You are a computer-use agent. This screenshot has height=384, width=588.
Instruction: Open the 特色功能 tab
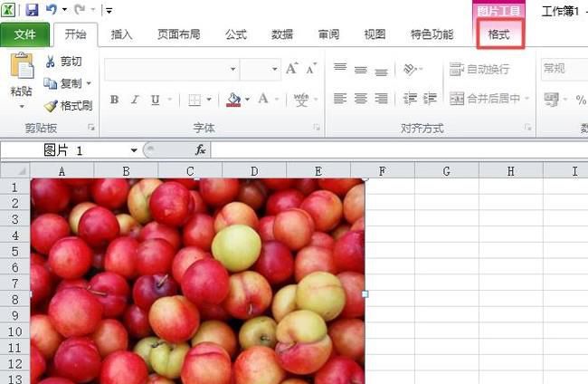click(x=432, y=34)
